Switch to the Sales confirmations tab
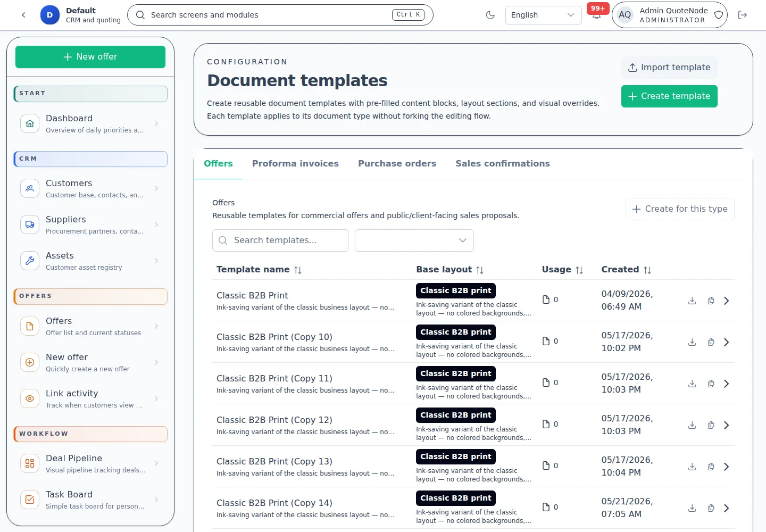The width and height of the screenshot is (766, 532). pyautogui.click(x=503, y=164)
